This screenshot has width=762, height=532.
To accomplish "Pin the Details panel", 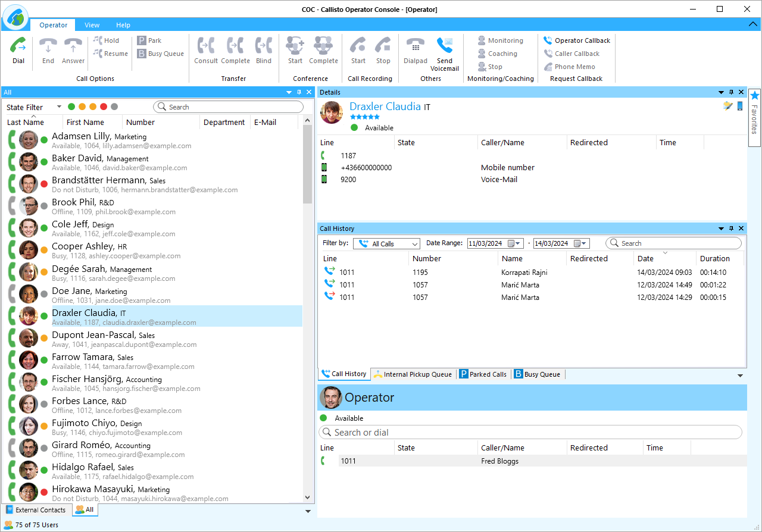I will pyautogui.click(x=732, y=92).
